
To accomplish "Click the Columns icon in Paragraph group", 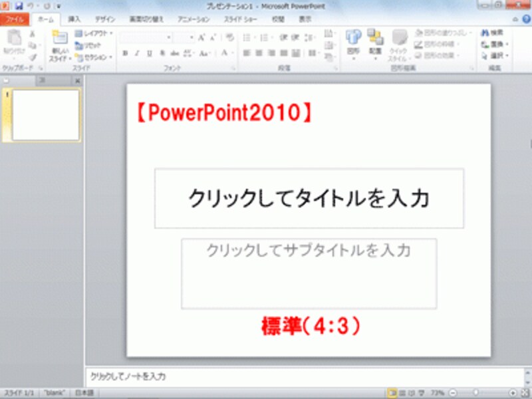I will click(312, 53).
